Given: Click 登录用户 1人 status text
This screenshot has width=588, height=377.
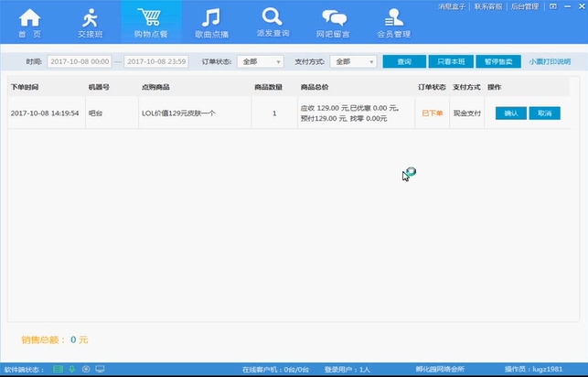Looking at the screenshot, I should pos(347,370).
